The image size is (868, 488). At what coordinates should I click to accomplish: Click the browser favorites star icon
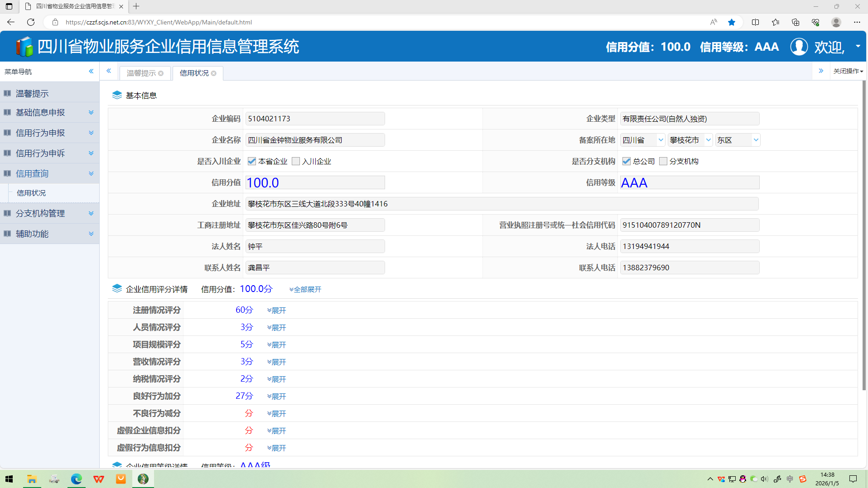coord(731,22)
